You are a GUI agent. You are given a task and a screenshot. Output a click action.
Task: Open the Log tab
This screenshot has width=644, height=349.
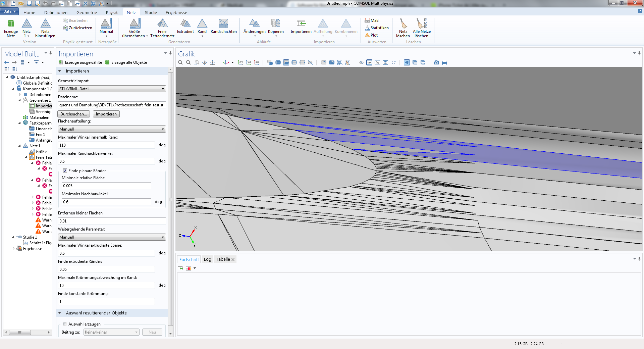click(207, 259)
